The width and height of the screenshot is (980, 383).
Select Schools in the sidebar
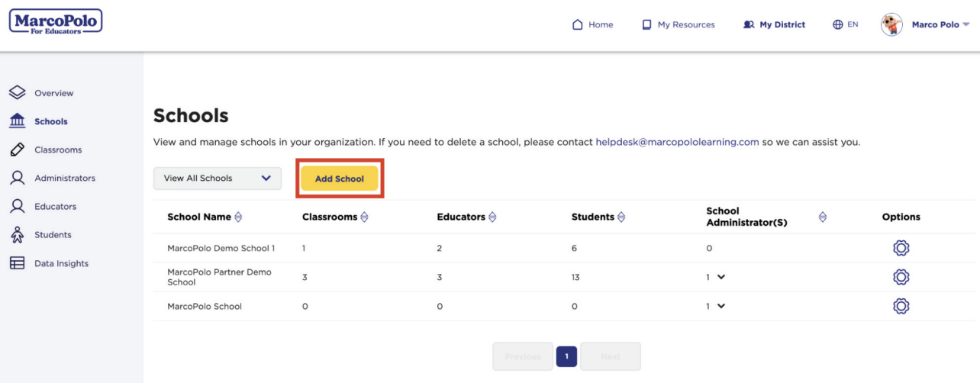point(51,121)
